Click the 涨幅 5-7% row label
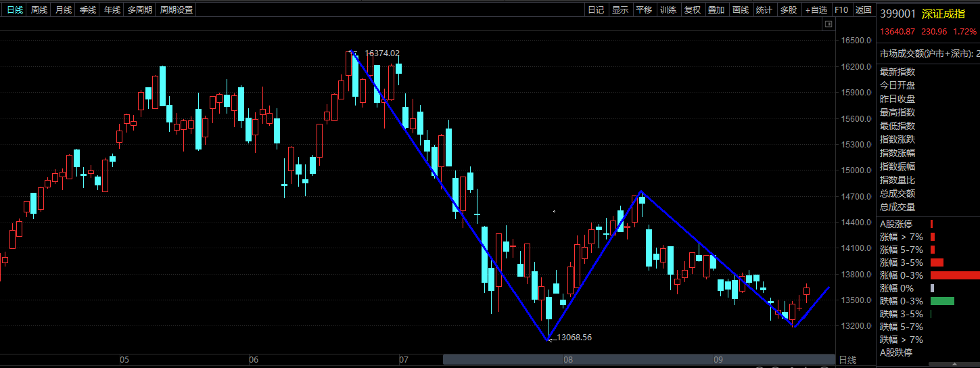 902,250
